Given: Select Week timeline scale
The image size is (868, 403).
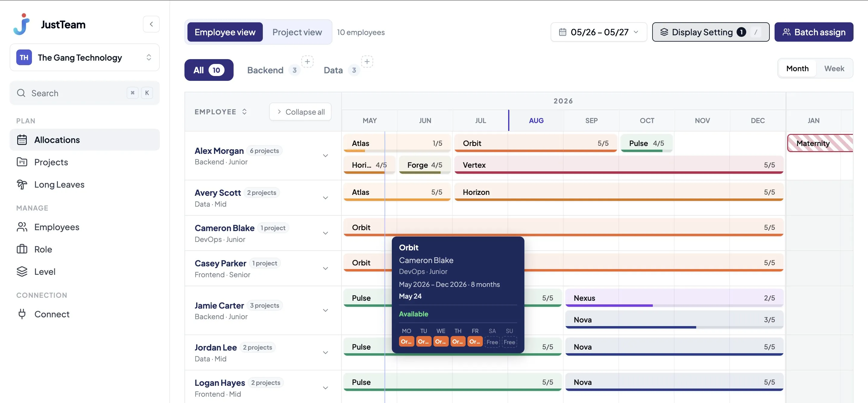Looking at the screenshot, I should (x=834, y=68).
